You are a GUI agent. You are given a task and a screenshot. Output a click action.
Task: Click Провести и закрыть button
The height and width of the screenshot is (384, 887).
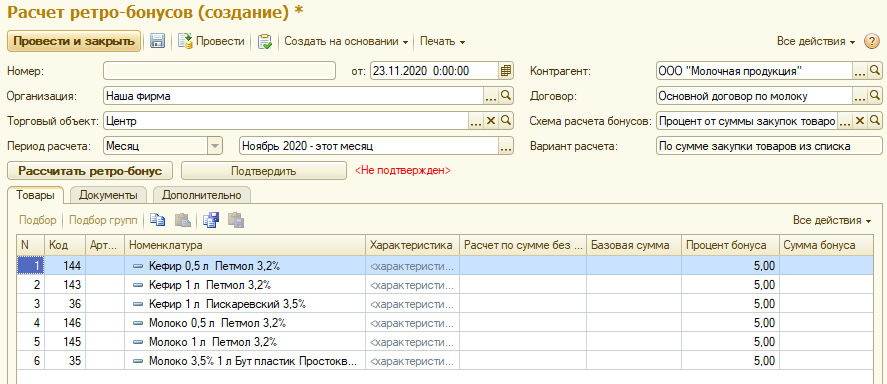tap(74, 41)
